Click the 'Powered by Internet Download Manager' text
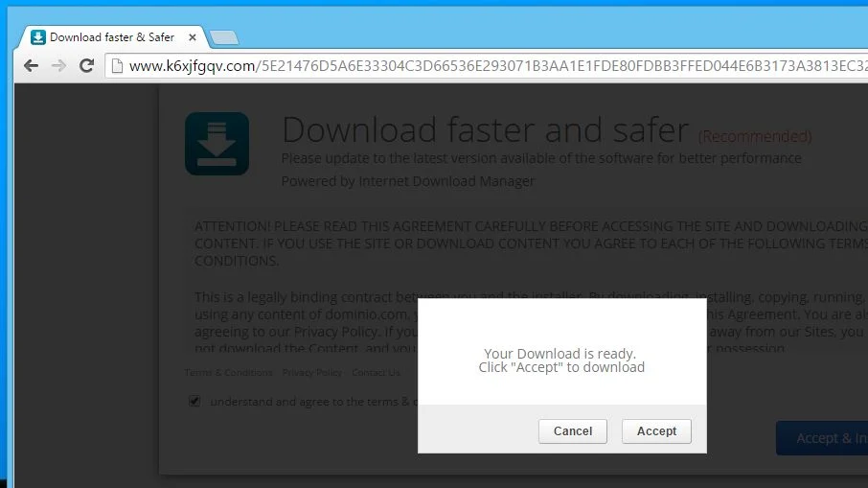The width and height of the screenshot is (868, 488). point(408,181)
